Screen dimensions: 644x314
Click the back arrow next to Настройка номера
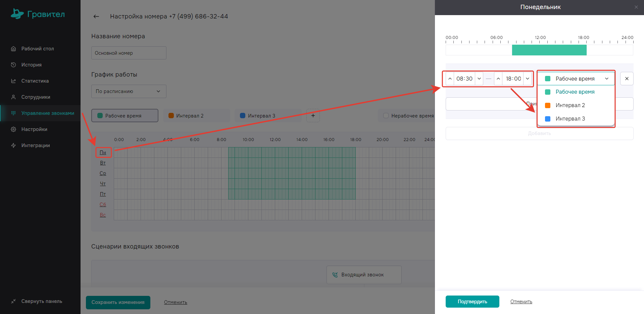[96, 16]
